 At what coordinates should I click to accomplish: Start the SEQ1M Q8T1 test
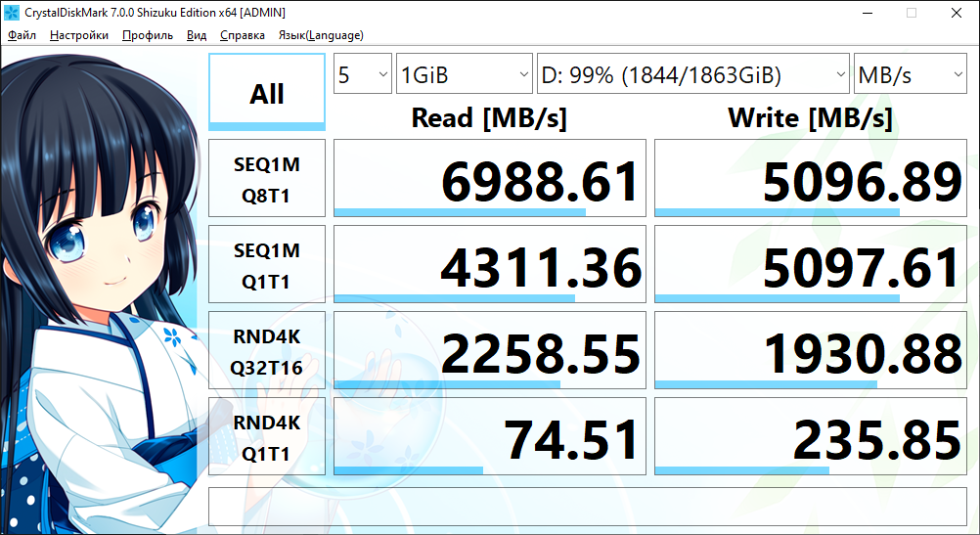[267, 178]
